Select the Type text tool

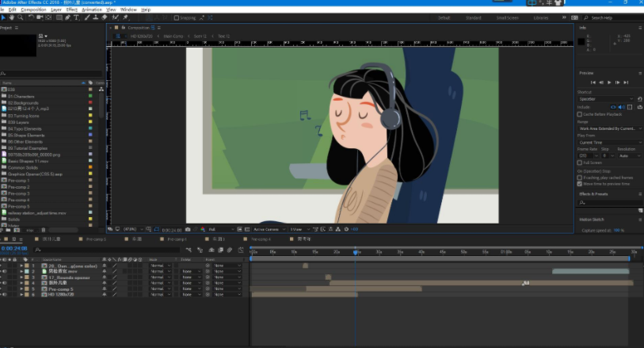click(76, 17)
